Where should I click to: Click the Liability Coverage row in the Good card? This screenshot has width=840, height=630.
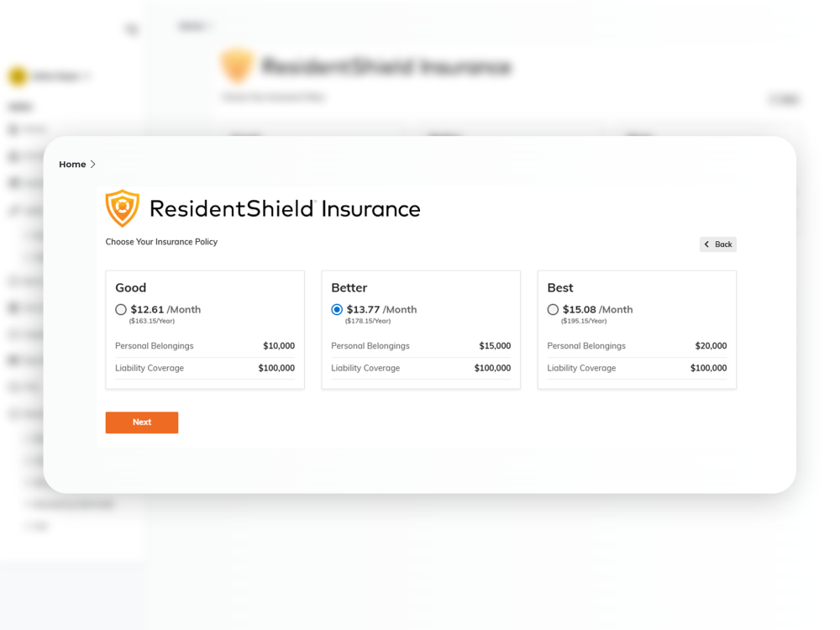click(205, 368)
